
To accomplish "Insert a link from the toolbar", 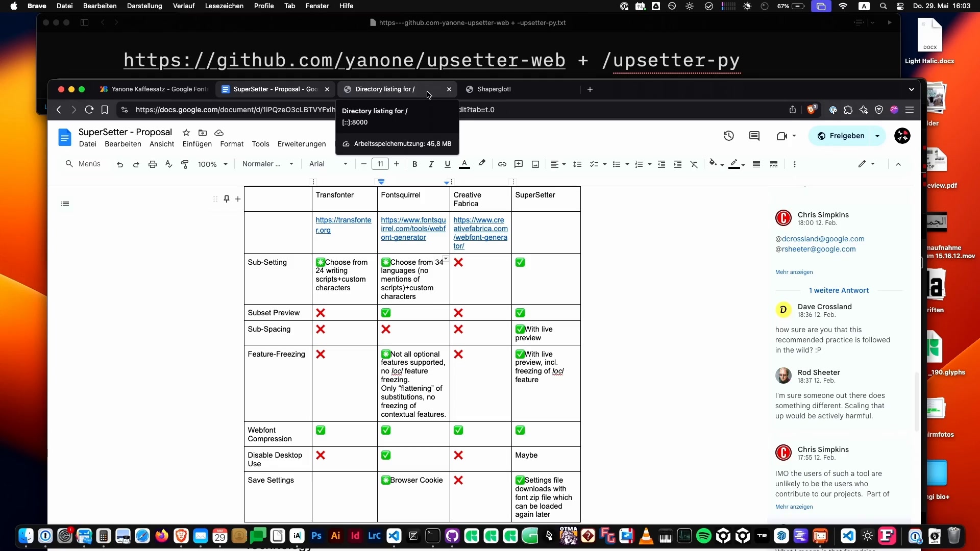I will click(x=502, y=164).
